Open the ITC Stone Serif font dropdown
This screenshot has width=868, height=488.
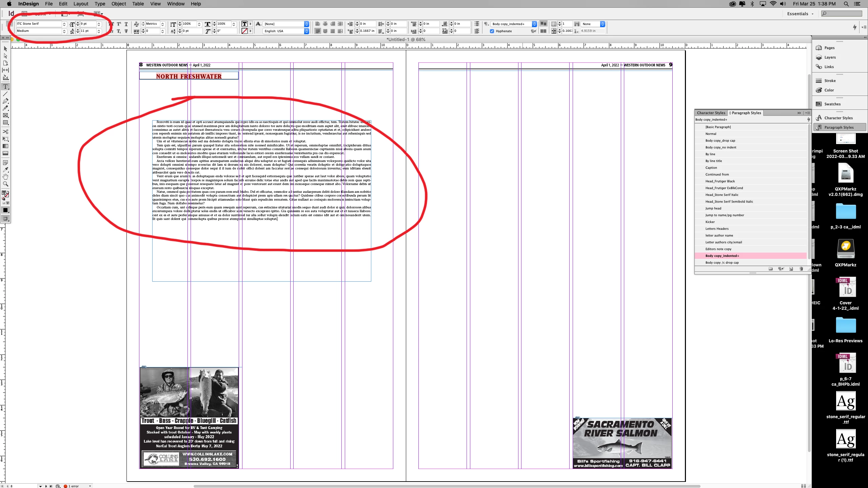(x=64, y=24)
